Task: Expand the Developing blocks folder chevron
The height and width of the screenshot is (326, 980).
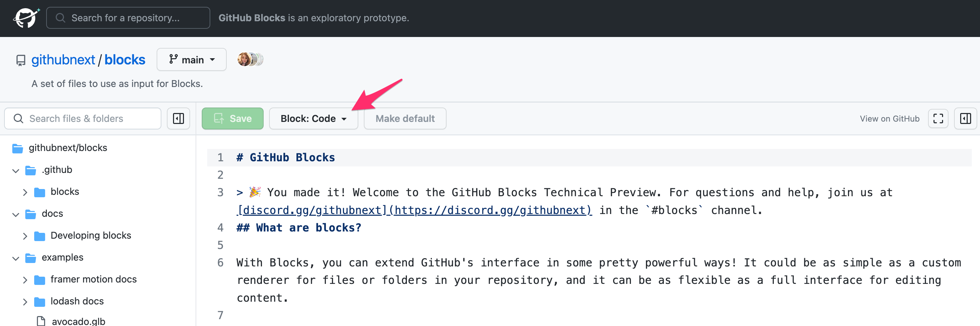Action: click(25, 236)
